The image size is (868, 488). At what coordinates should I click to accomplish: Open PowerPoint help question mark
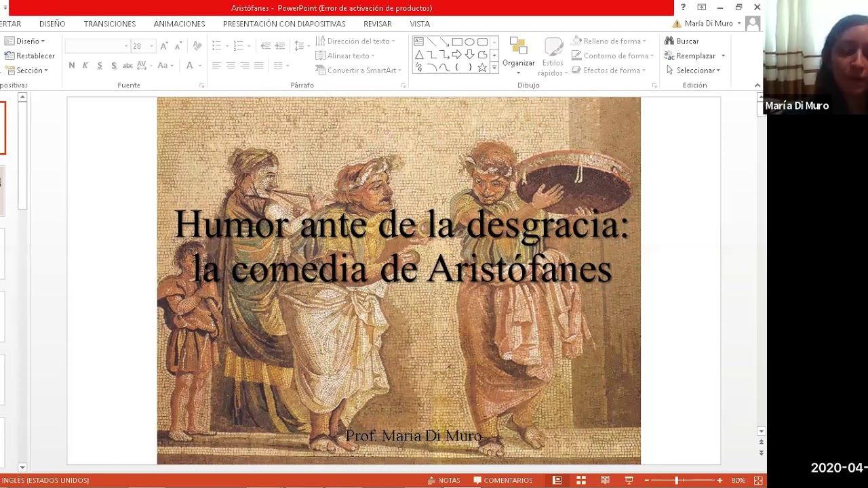coord(683,7)
